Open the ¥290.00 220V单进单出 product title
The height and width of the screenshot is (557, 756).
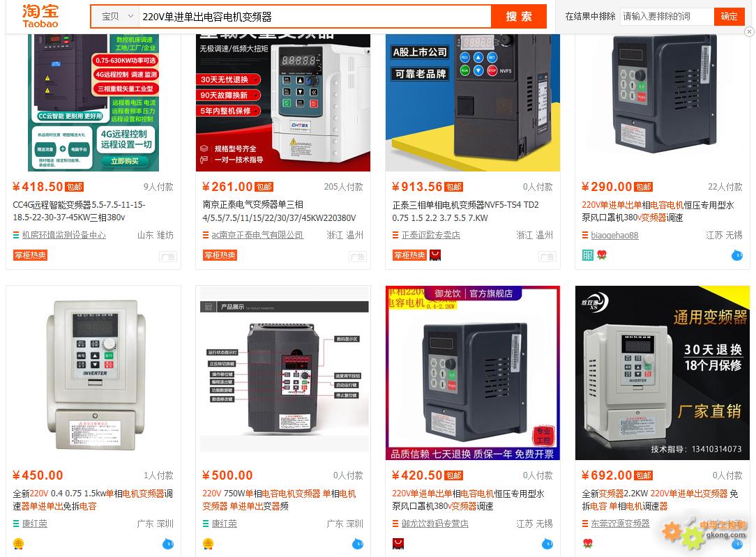click(658, 211)
